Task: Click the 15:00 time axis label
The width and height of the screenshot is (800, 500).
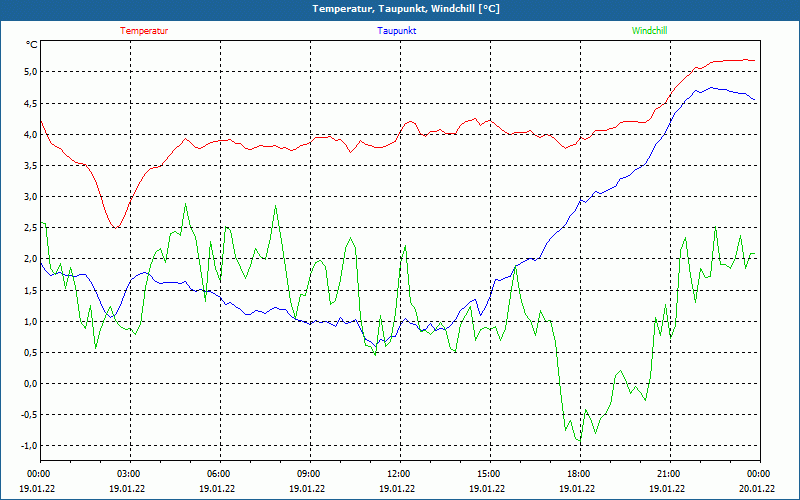Action: [x=490, y=474]
